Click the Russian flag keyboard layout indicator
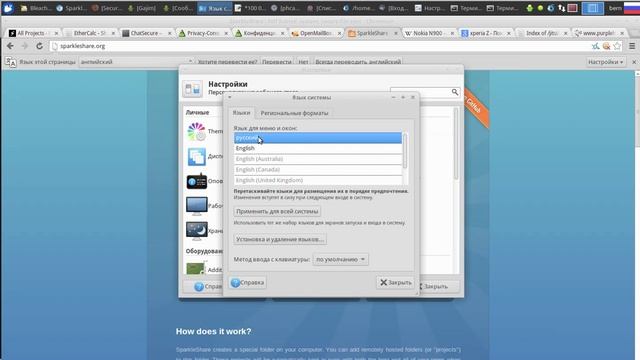Viewport: 640px width, 360px height. pyautogui.click(x=632, y=8)
